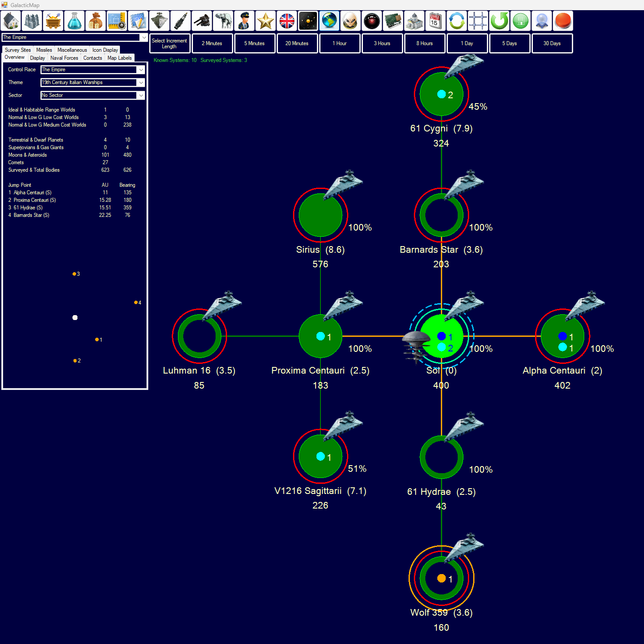Click the missile toolbar icon
Screen dimensions: 644x644
click(181, 21)
